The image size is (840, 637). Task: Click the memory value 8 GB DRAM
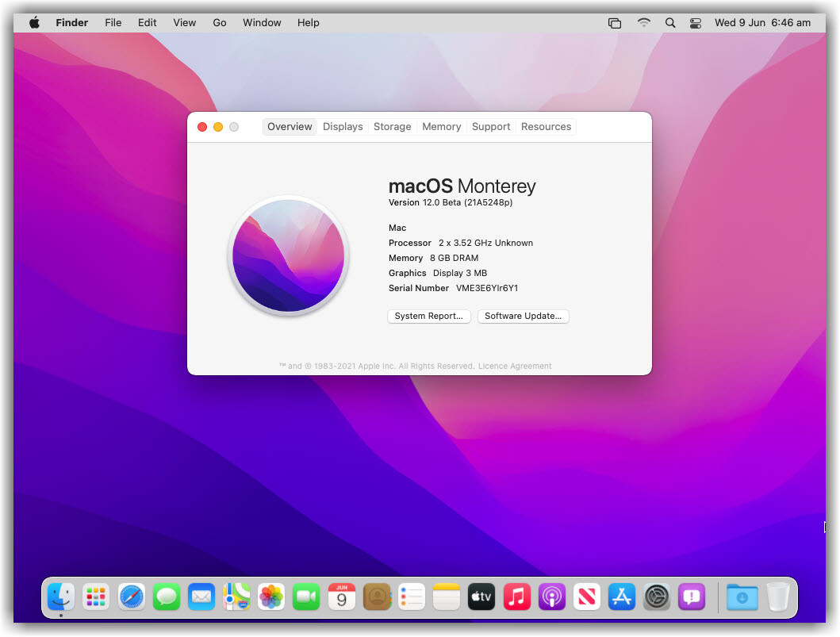454,259
